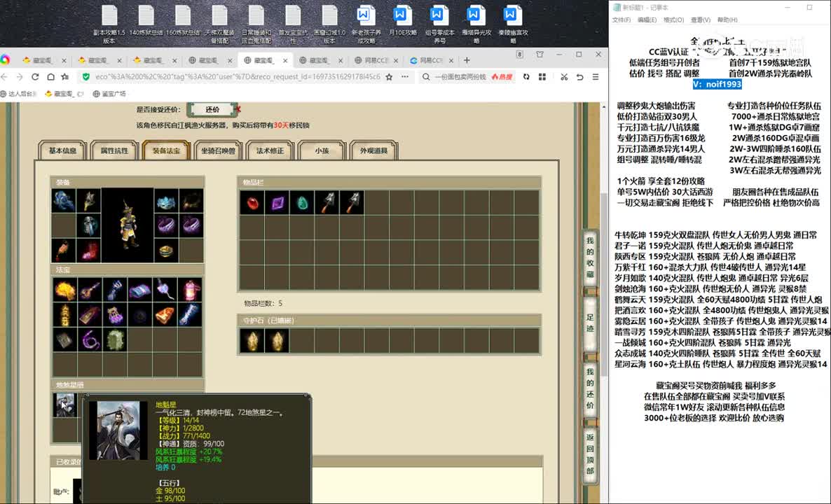Switch to the 外观道具 tab
The width and height of the screenshot is (831, 504).
point(373,151)
